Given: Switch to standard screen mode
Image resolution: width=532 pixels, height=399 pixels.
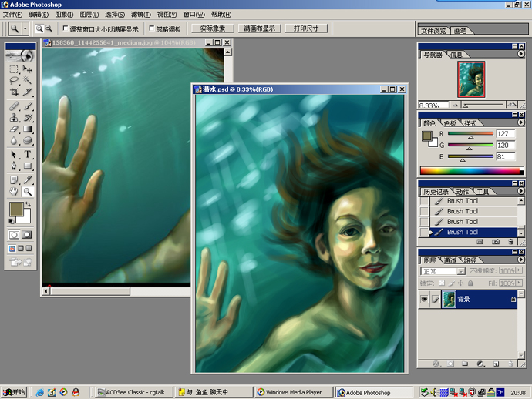Looking at the screenshot, I should click(12, 249).
